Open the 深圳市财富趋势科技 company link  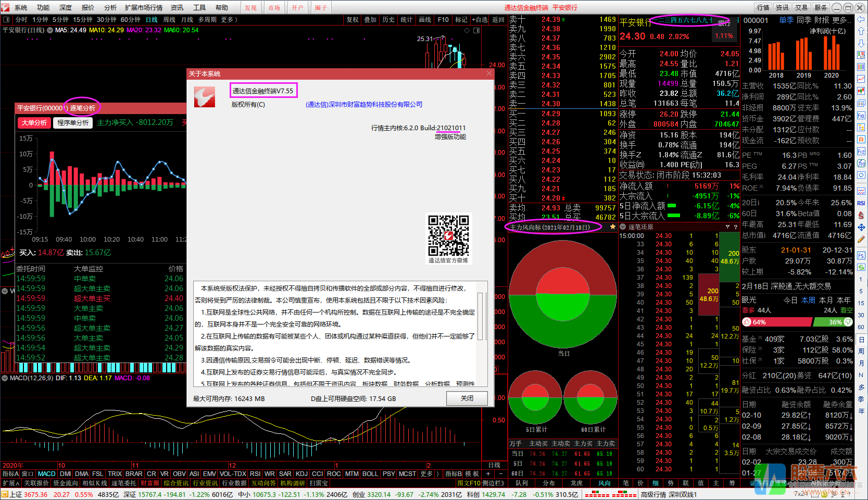pos(364,105)
